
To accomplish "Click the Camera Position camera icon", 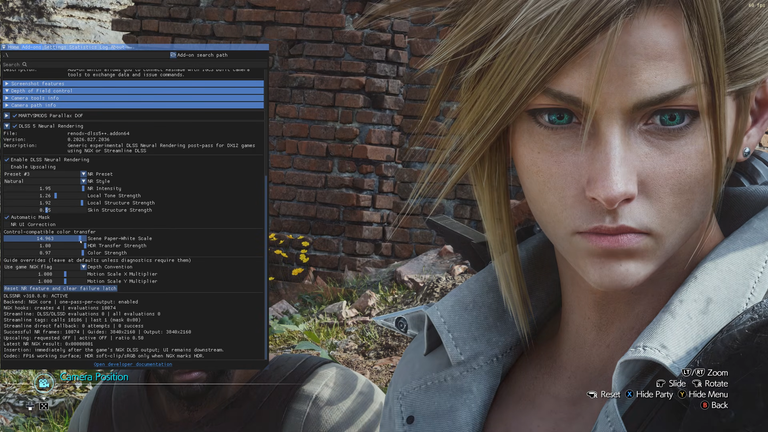I will pos(44,383).
